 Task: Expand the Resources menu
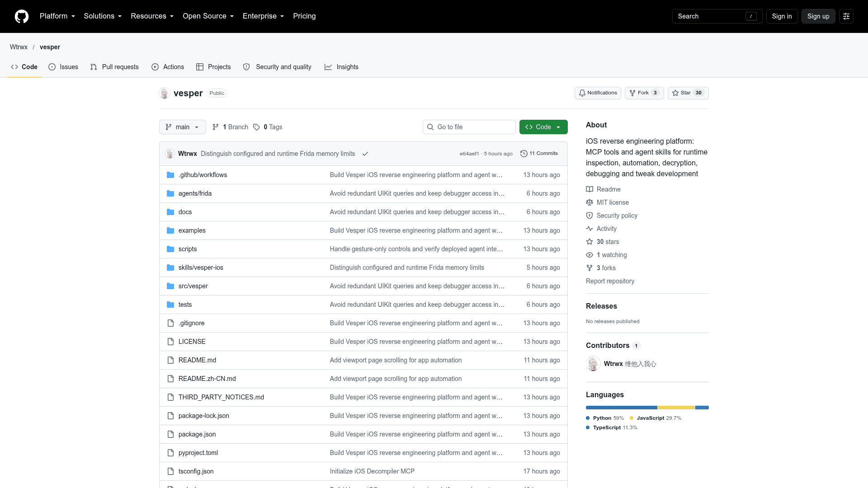point(152,16)
